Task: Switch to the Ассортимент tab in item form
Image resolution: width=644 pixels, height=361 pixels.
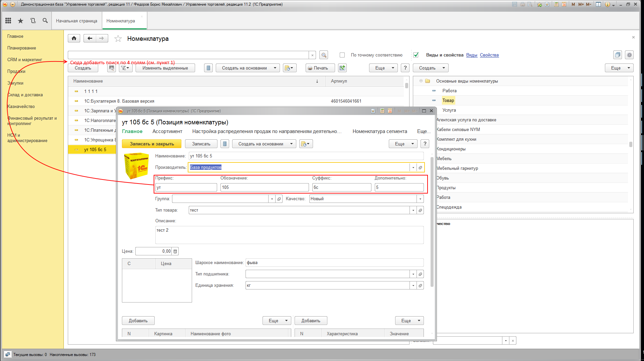Action: 167,131
